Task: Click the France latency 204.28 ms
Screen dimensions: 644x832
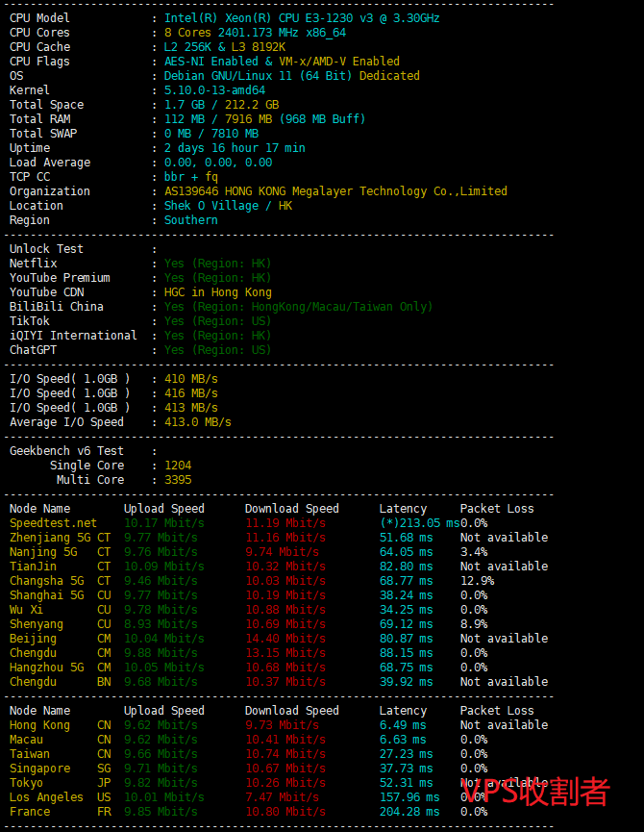Action: pyautogui.click(x=406, y=812)
